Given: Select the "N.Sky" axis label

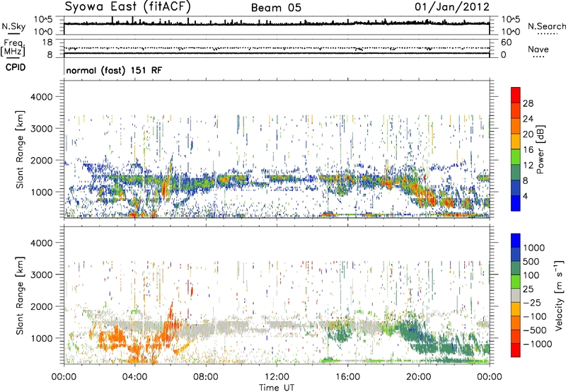Looking at the screenshot, I should tap(13, 26).
